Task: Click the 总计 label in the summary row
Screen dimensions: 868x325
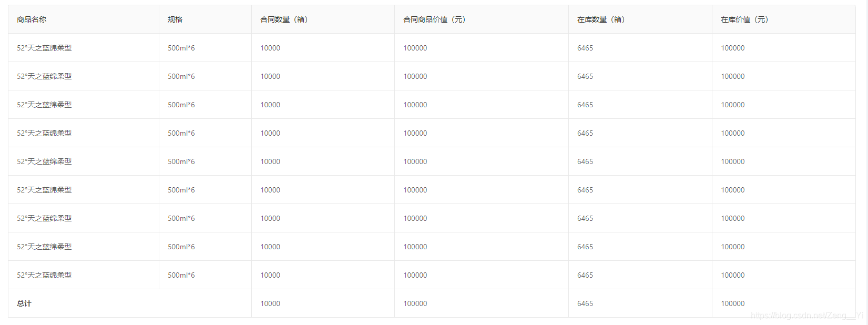Action: (24, 303)
